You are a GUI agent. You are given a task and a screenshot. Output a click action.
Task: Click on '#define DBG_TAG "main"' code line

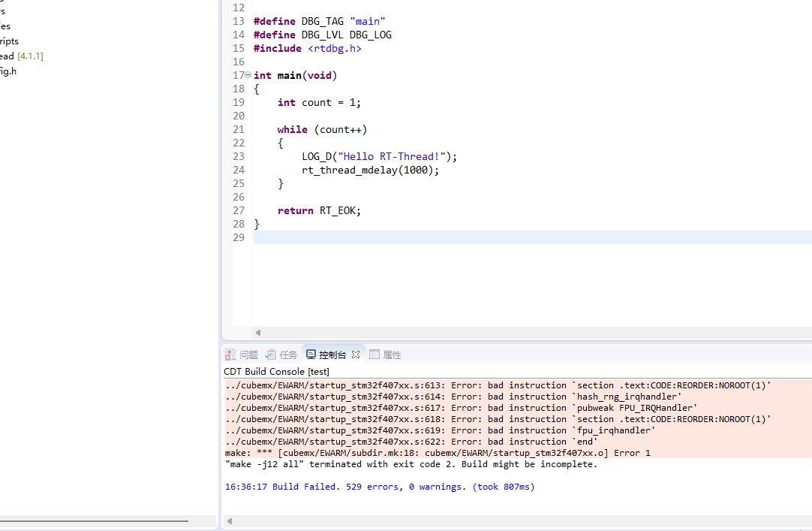coord(320,21)
